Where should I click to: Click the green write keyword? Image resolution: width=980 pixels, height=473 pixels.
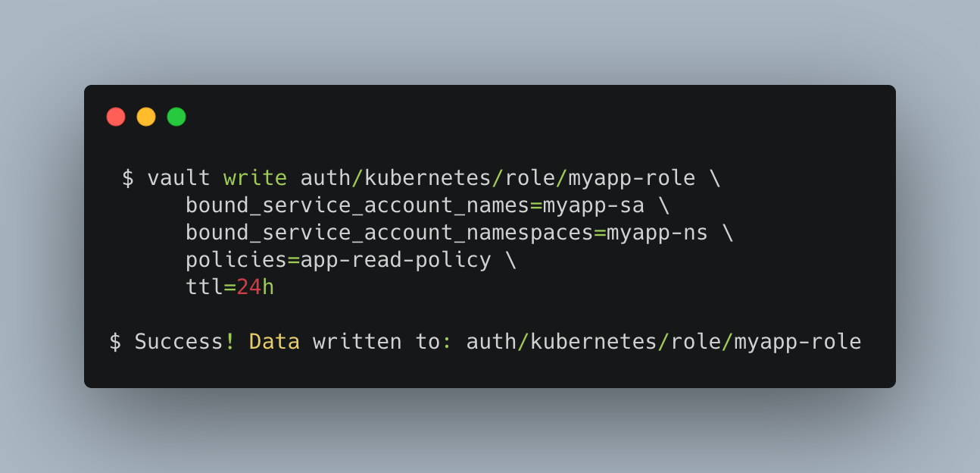pos(255,178)
